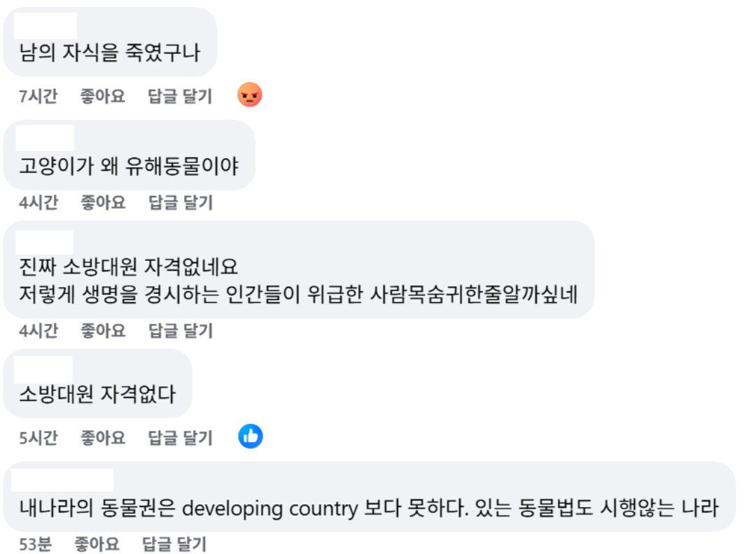Reply to the '남의 자식을 죽였구나' comment
The width and height of the screenshot is (756, 554).
pos(180,96)
